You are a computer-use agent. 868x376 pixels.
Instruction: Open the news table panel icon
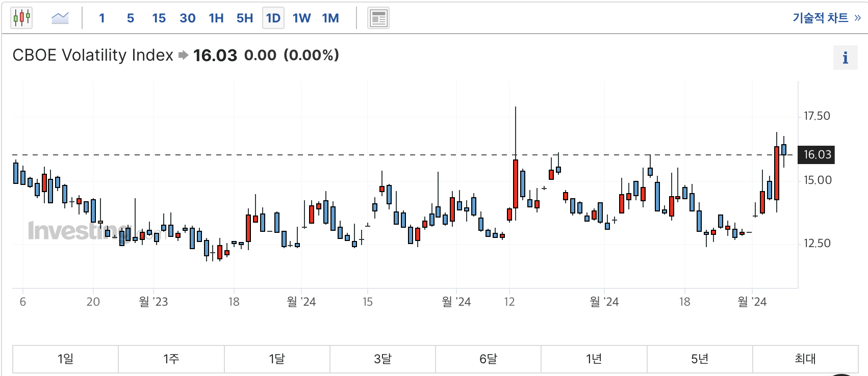point(378,18)
